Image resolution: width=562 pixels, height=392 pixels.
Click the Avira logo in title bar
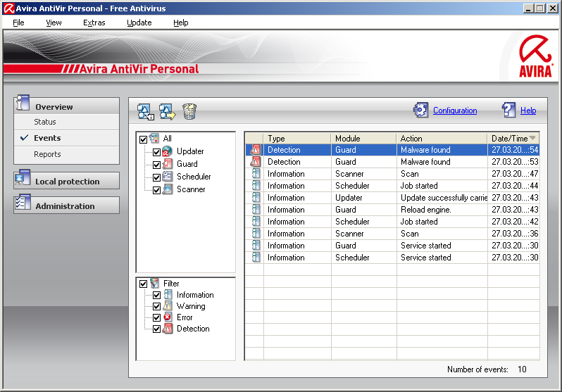pyautogui.click(x=8, y=8)
